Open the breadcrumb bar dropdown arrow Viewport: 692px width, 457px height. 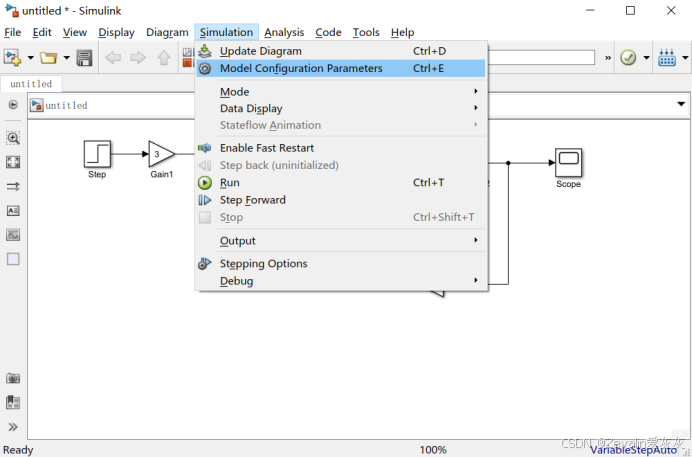[x=681, y=104]
